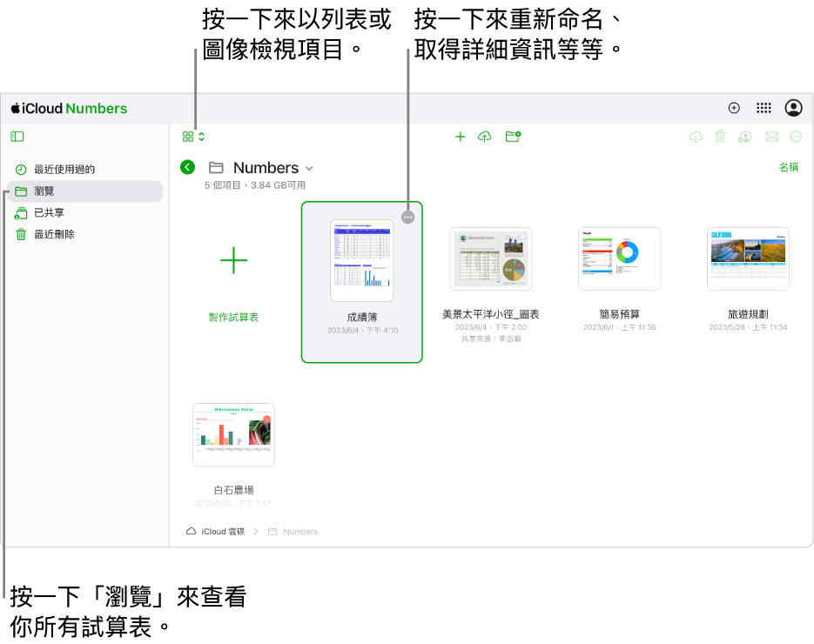Click the date 2023/6/1 上午 11:36

[x=619, y=327]
